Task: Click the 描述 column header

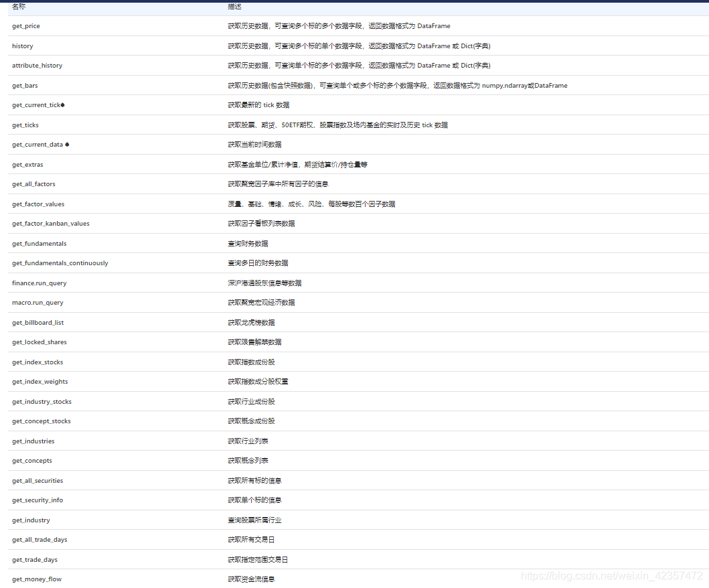Action: point(235,6)
